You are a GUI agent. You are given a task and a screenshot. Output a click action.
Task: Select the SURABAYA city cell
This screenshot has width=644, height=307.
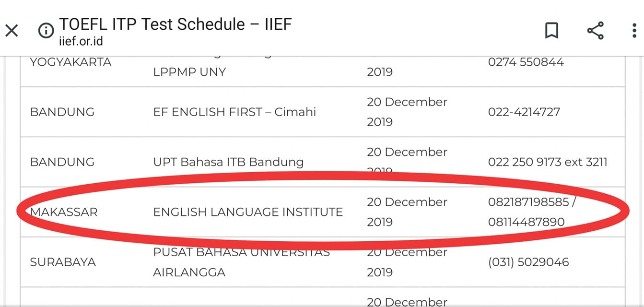63,262
